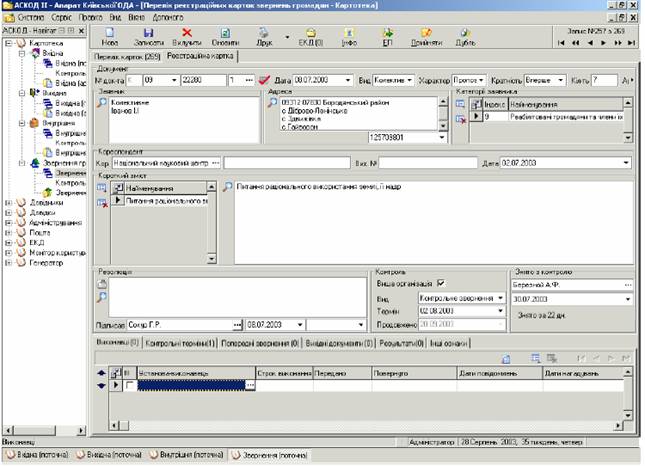
Task: Click the red X Вилучити (Delete) icon
Action: pos(185,37)
